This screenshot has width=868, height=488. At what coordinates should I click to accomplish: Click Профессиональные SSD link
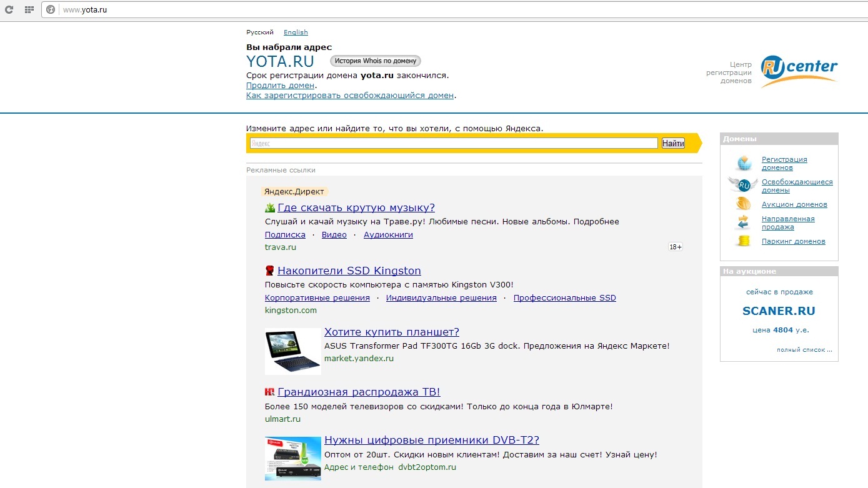565,298
